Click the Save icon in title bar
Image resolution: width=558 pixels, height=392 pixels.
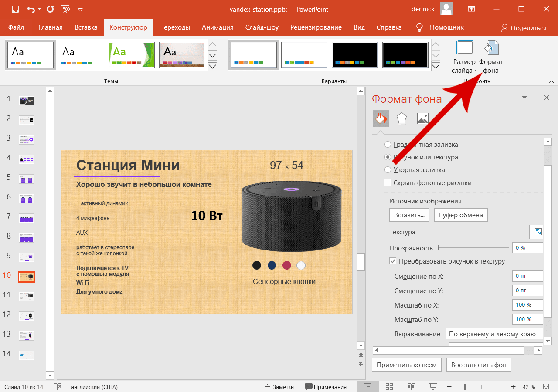[x=15, y=9]
